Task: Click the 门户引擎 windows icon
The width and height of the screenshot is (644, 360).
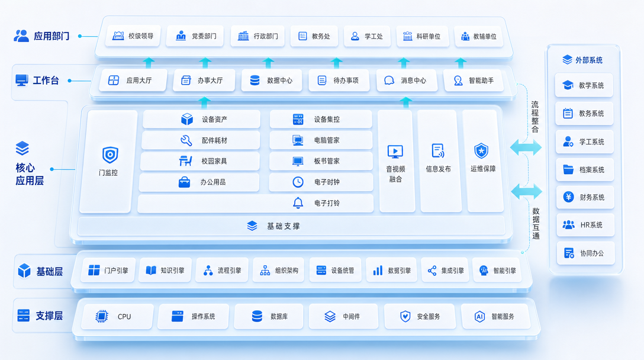Action: (94, 270)
